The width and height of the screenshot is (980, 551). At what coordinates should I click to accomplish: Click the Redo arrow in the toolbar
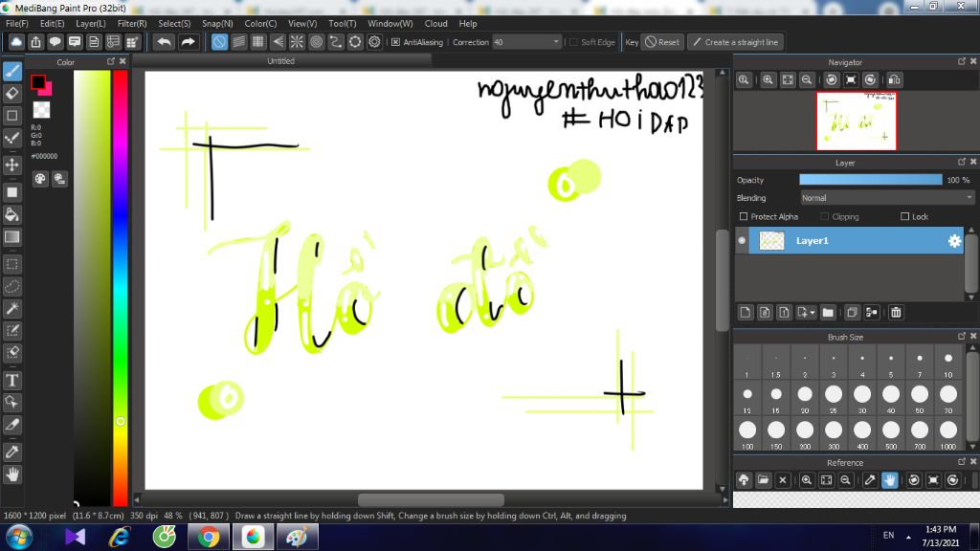(188, 42)
